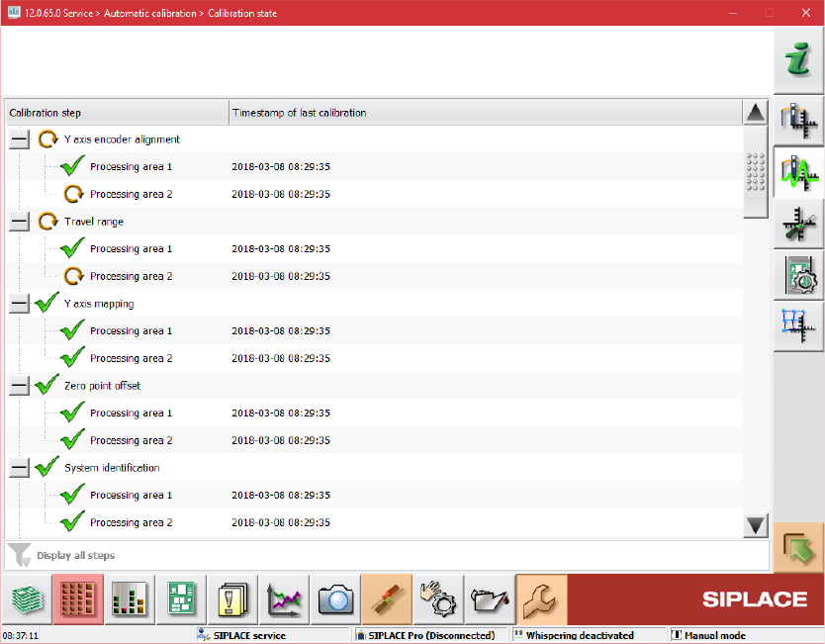Open the bar chart status icon
The height and width of the screenshot is (644, 825).
coord(130,599)
